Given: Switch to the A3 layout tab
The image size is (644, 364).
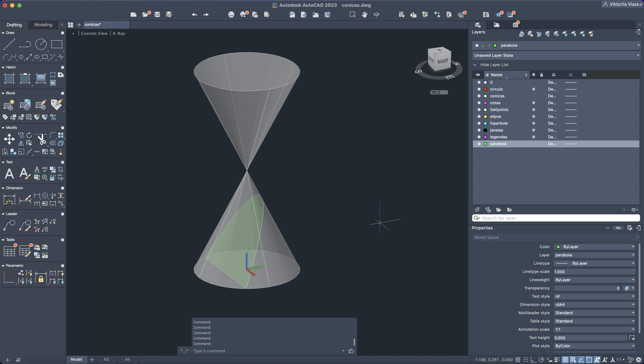Looking at the screenshot, I should coord(106,360).
